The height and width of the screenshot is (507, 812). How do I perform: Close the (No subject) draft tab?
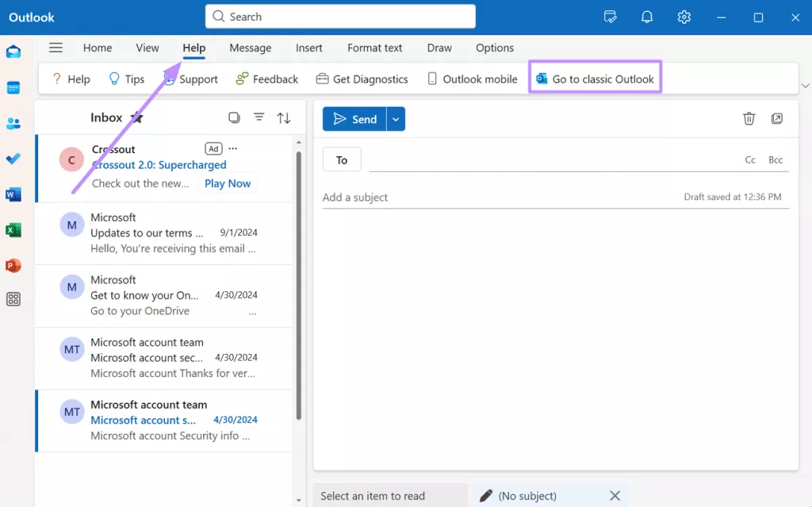[x=615, y=496]
